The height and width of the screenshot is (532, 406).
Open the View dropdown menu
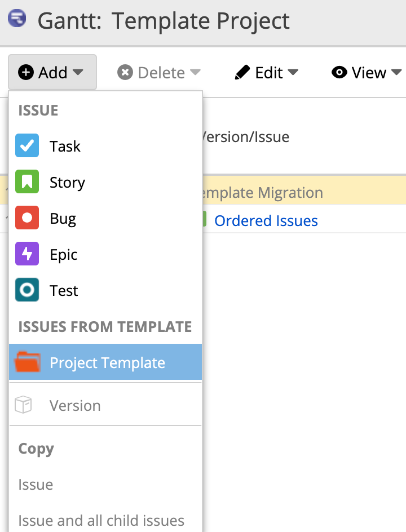click(x=367, y=73)
